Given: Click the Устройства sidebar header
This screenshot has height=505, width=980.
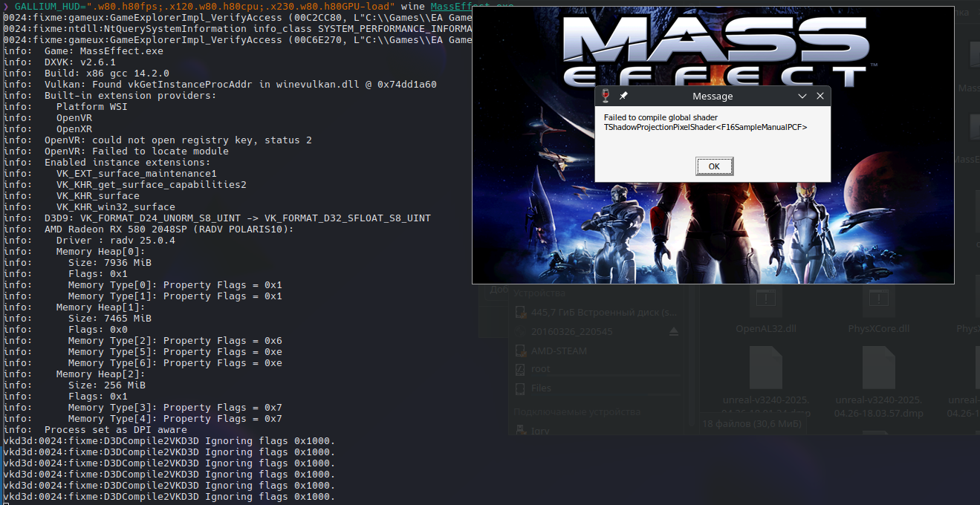Looking at the screenshot, I should 539,293.
